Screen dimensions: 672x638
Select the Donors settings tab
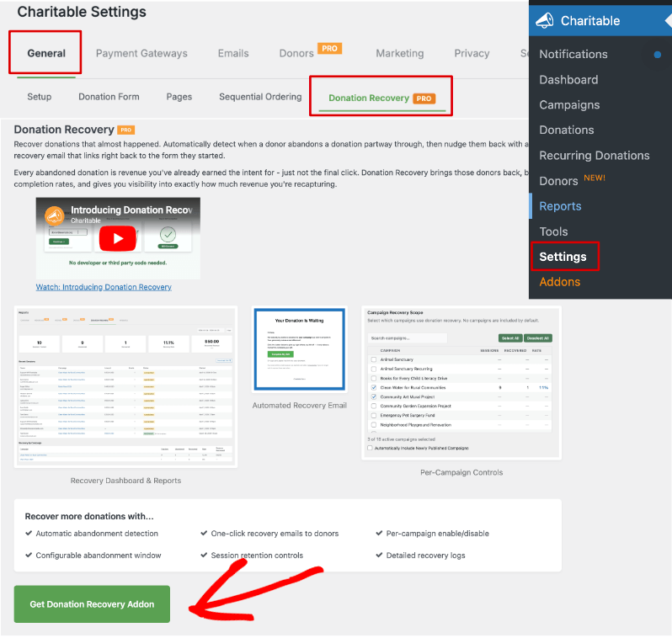(x=296, y=53)
